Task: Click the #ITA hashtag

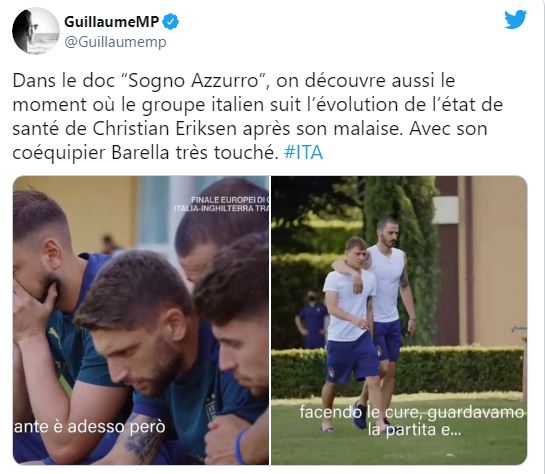Action: pos(303,153)
